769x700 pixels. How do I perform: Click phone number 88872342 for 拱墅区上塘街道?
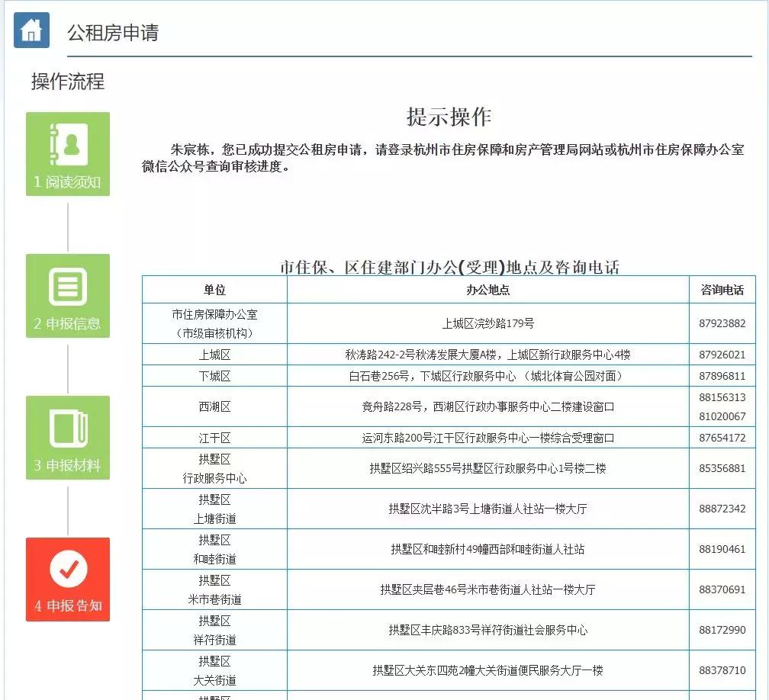pos(720,507)
